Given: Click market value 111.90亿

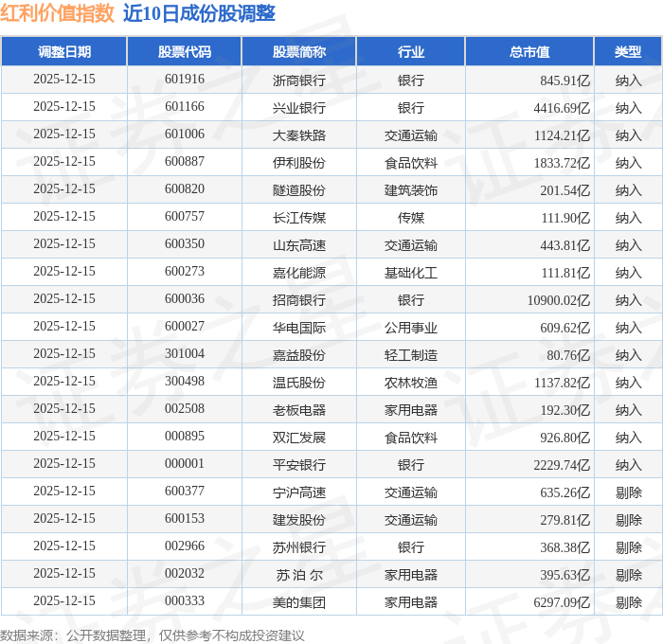Looking at the screenshot, I should (565, 217).
